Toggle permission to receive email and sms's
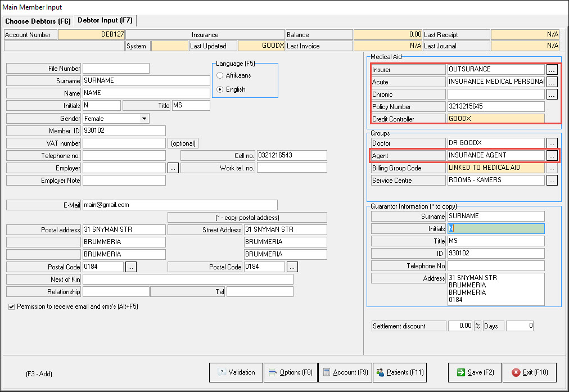Image resolution: width=569 pixels, height=392 pixels. pyautogui.click(x=12, y=307)
